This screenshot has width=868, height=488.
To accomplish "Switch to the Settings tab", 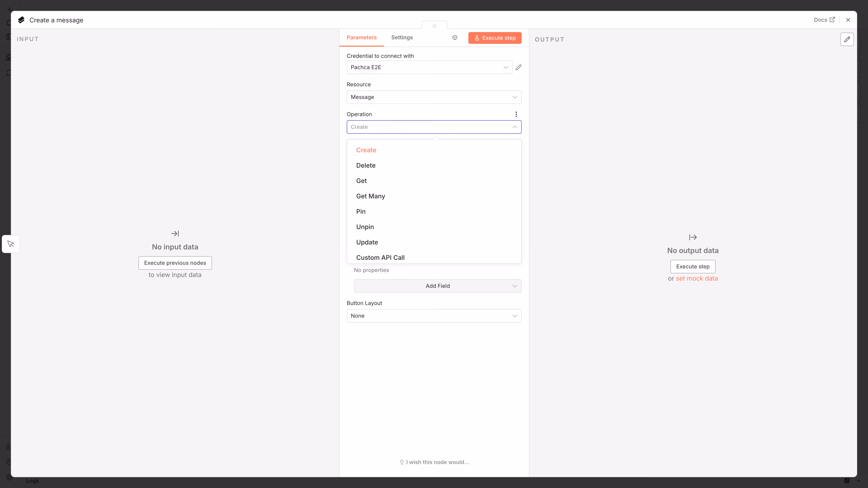I will 402,38.
